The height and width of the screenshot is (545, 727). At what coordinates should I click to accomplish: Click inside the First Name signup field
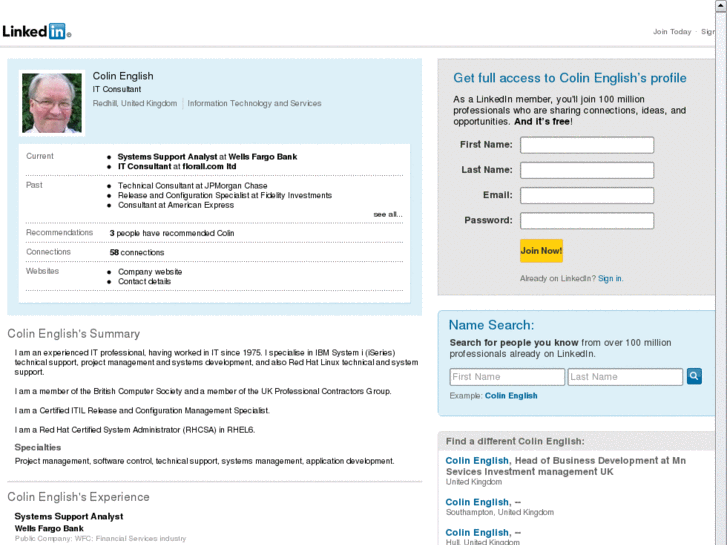(587, 145)
